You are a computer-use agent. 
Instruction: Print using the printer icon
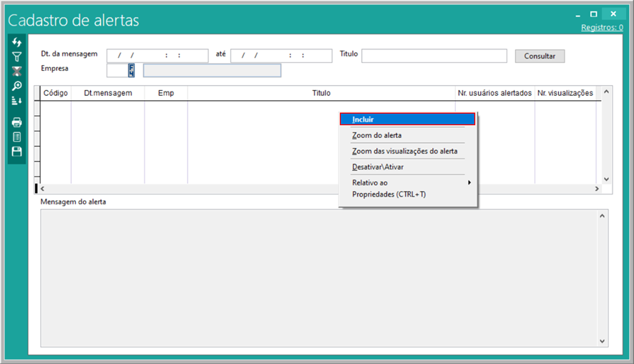(17, 122)
